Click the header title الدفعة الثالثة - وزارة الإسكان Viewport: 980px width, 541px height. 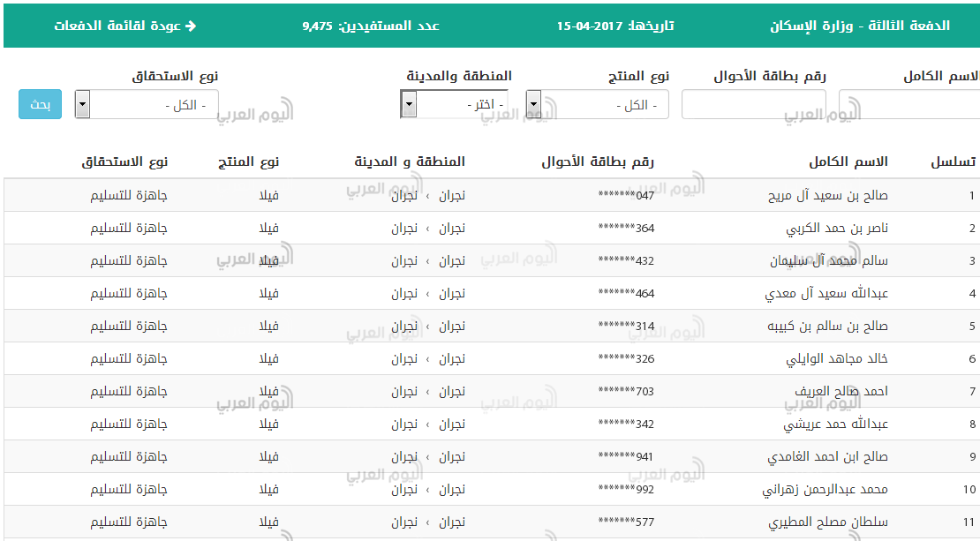pos(859,26)
